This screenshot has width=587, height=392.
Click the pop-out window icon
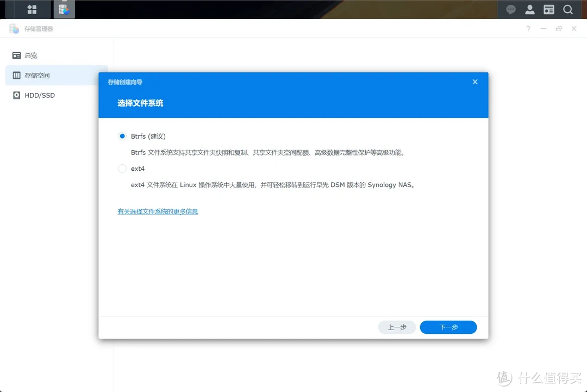(x=559, y=28)
